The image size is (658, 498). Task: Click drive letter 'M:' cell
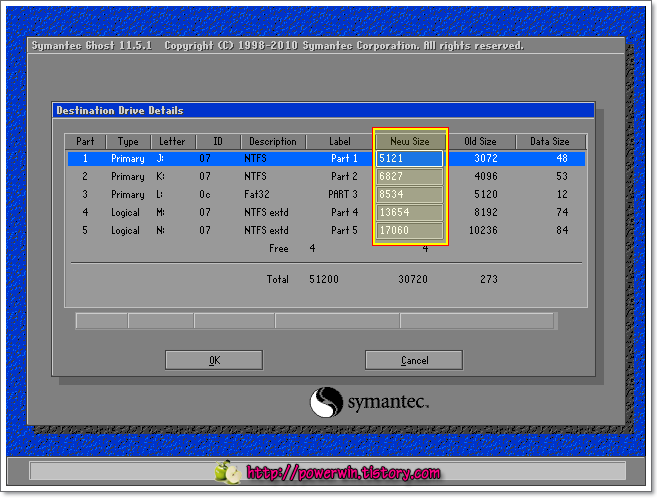pyautogui.click(x=160, y=212)
